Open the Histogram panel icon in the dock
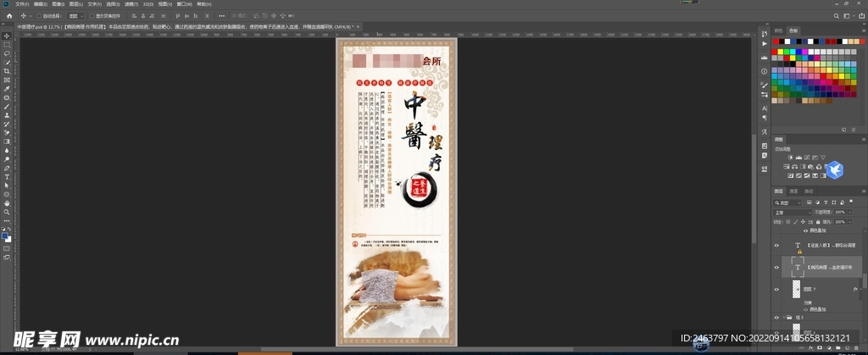 coord(765,58)
